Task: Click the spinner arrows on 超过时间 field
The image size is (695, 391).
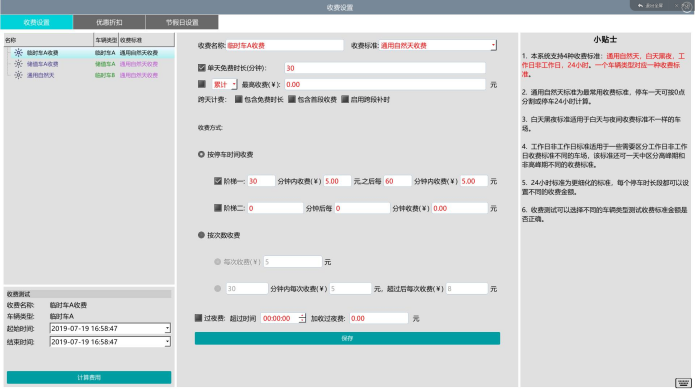Action: pos(302,318)
